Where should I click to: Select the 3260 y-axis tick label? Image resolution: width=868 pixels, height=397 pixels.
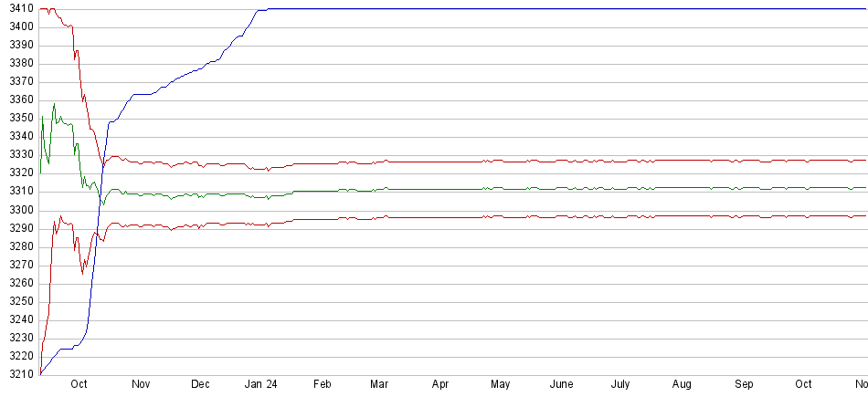click(x=17, y=283)
